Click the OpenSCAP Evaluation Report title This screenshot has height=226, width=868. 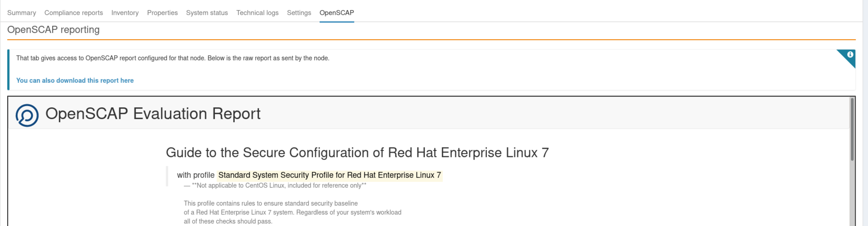[153, 114]
